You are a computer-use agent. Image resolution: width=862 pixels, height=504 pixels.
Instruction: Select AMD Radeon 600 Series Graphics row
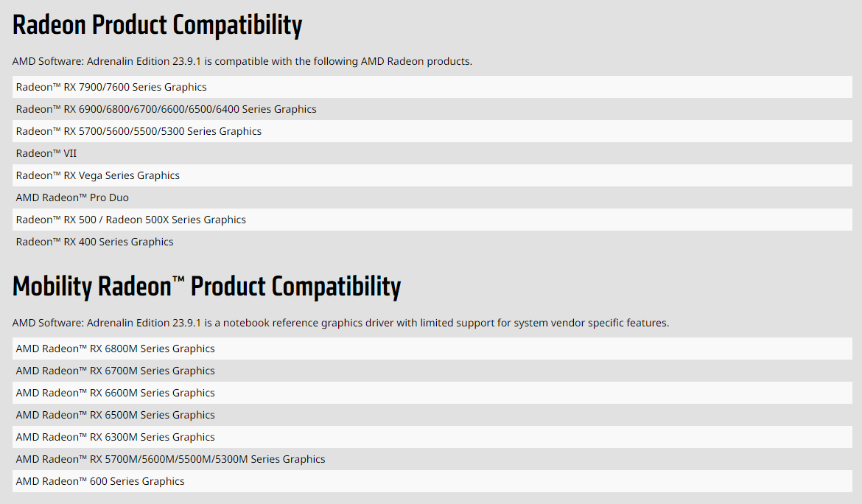coord(100,481)
